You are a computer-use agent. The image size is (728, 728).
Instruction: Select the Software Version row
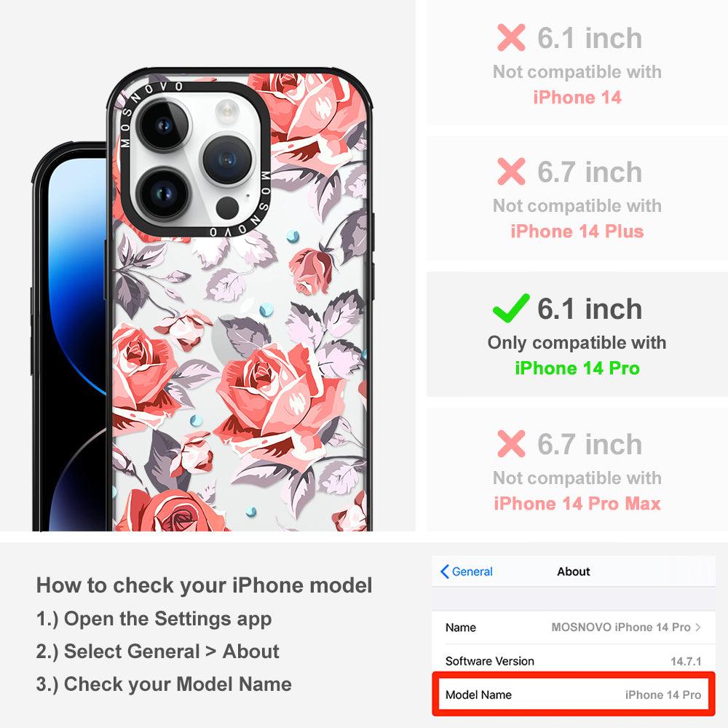574,661
